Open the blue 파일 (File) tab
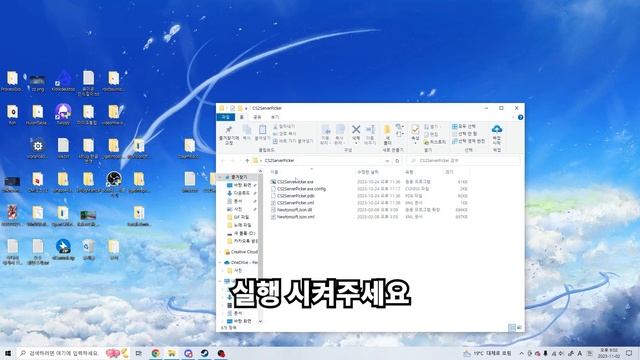640x360 pixels. [226, 117]
